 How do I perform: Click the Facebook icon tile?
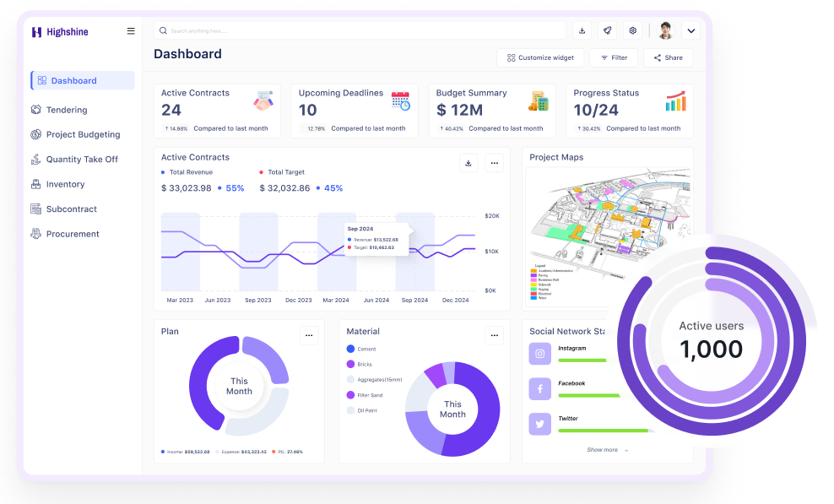click(x=540, y=388)
